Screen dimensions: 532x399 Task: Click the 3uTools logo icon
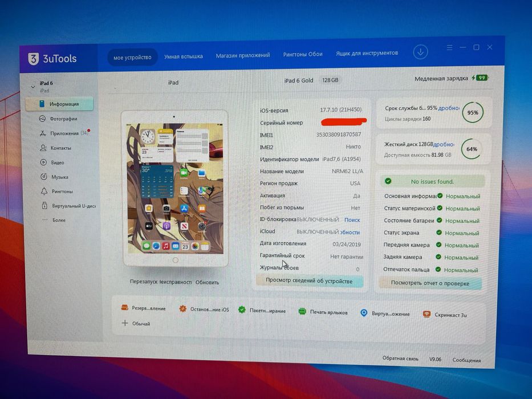pyautogui.click(x=33, y=59)
